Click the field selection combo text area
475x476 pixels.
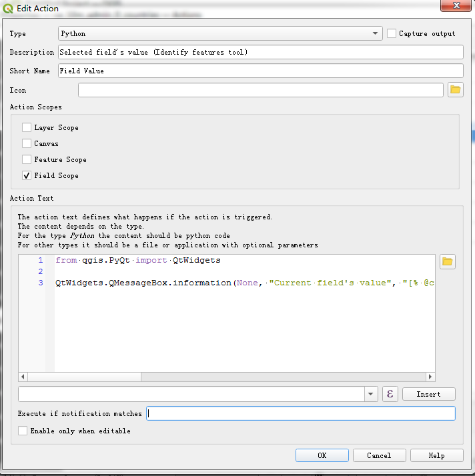point(191,395)
